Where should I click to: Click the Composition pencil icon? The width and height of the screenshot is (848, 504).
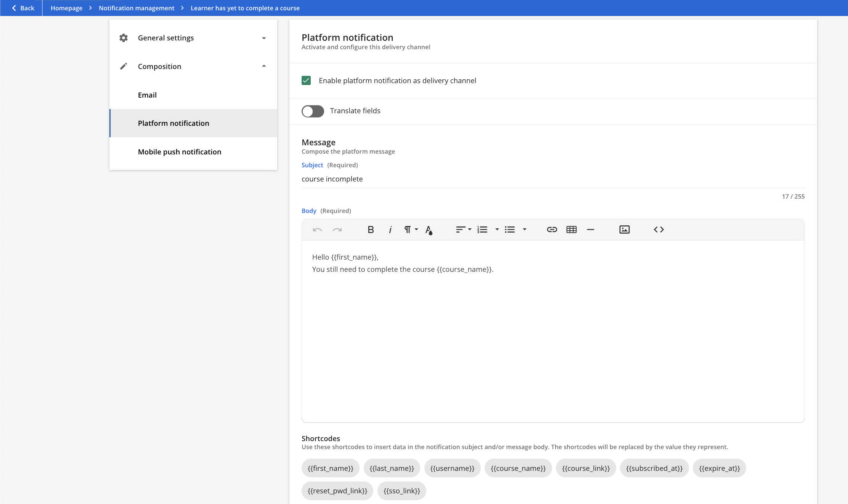coord(124,66)
